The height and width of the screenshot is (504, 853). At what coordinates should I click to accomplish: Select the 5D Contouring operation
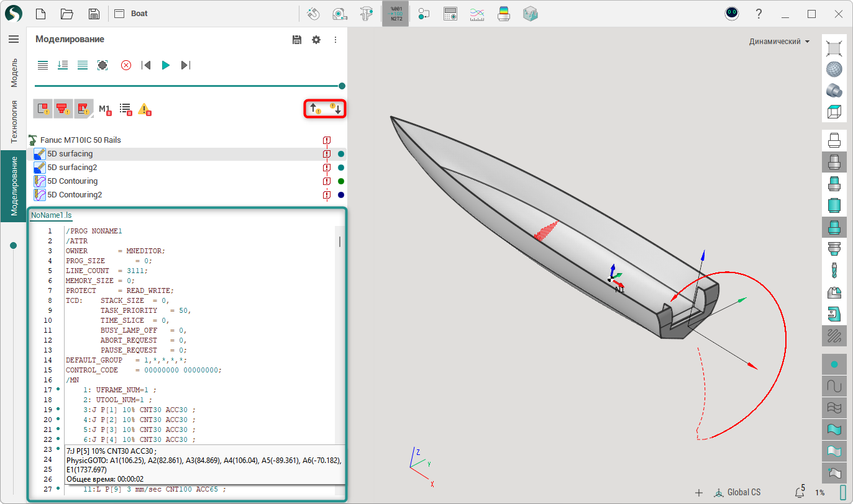[73, 181]
